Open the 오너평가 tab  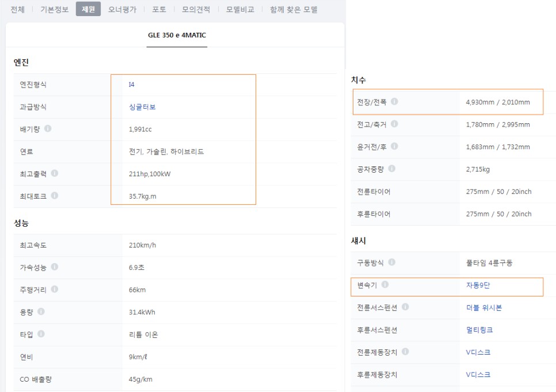point(123,9)
